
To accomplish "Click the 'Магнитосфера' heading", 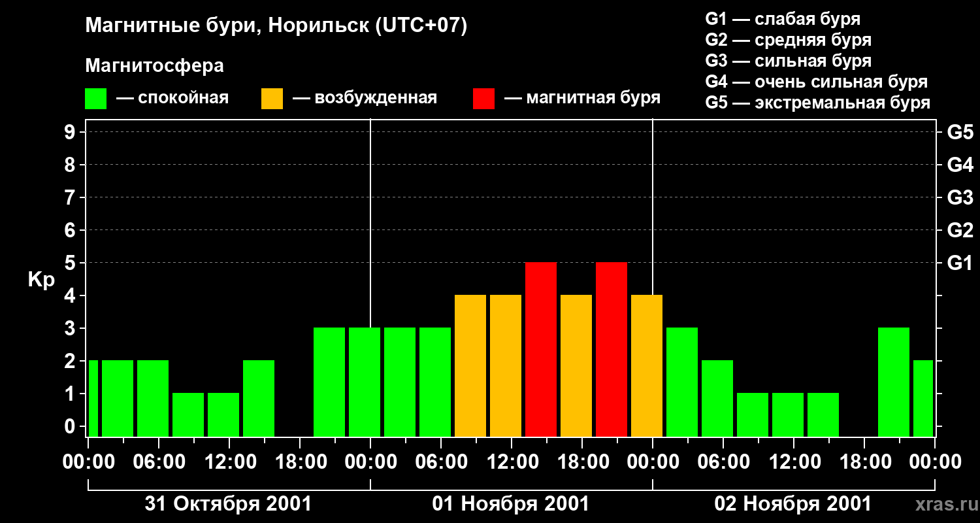I will point(154,66).
